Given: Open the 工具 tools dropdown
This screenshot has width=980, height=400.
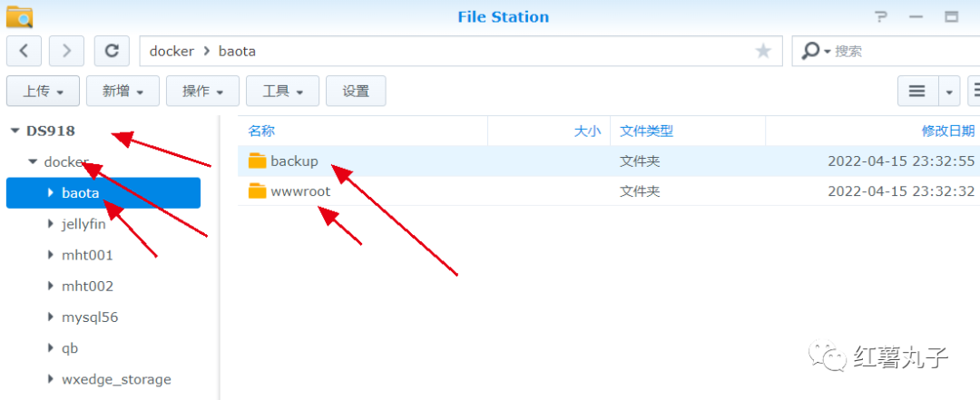Looking at the screenshot, I should pos(282,92).
